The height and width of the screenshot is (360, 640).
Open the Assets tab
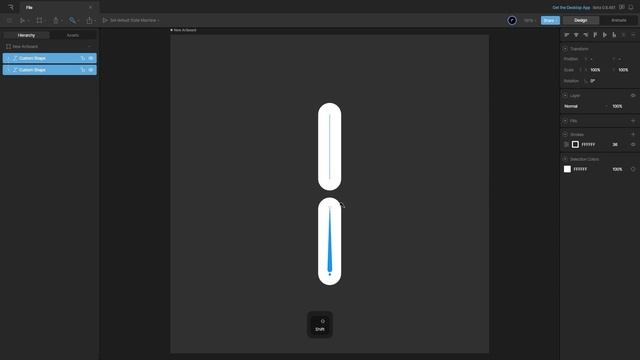click(73, 36)
